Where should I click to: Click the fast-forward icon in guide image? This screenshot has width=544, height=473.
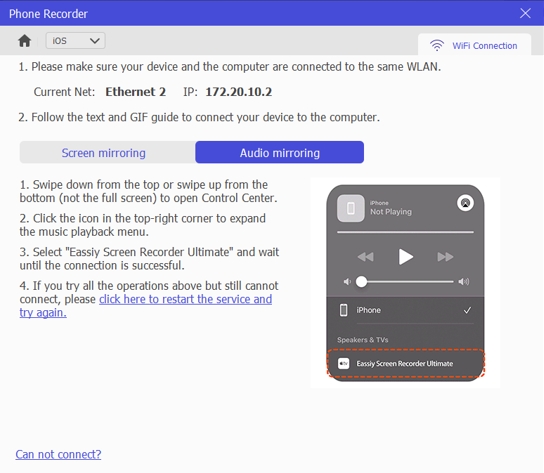click(445, 257)
